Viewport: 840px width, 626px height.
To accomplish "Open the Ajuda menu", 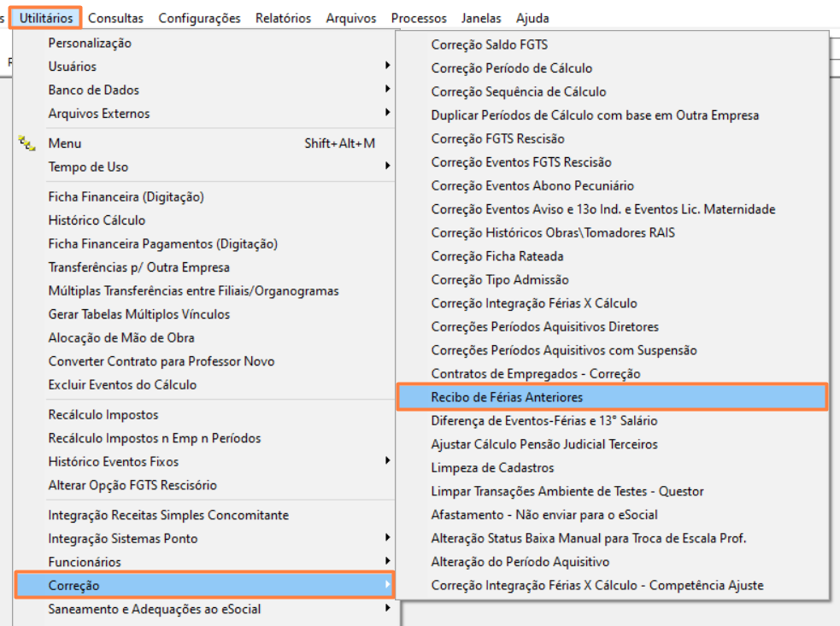I will pyautogui.click(x=532, y=18).
